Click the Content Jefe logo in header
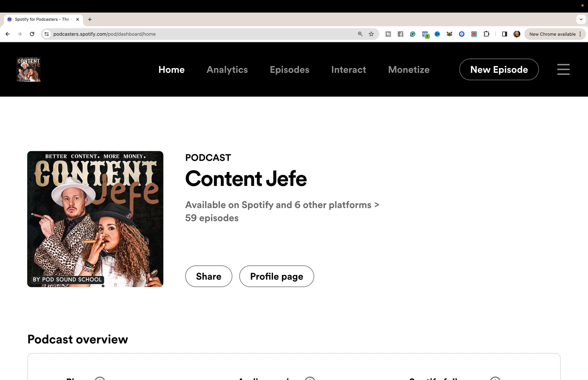The width and height of the screenshot is (588, 380). pos(29,69)
